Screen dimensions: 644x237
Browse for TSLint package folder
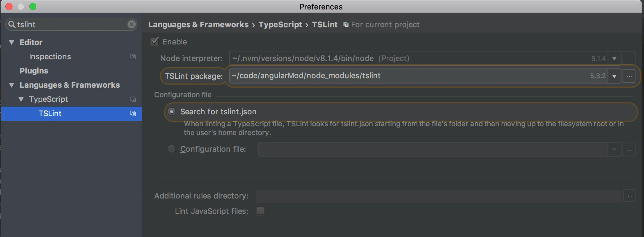tap(629, 76)
